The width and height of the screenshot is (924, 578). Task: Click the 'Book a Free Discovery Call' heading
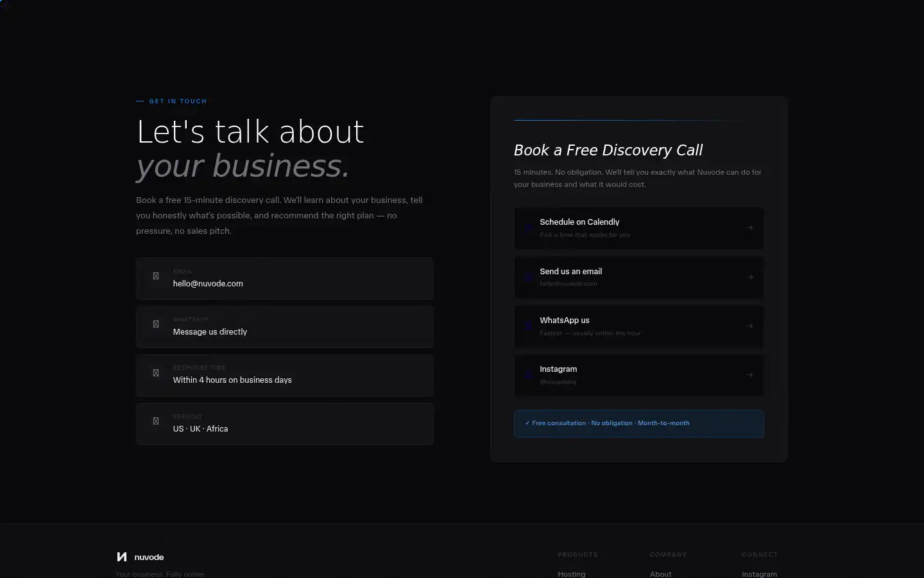608,150
